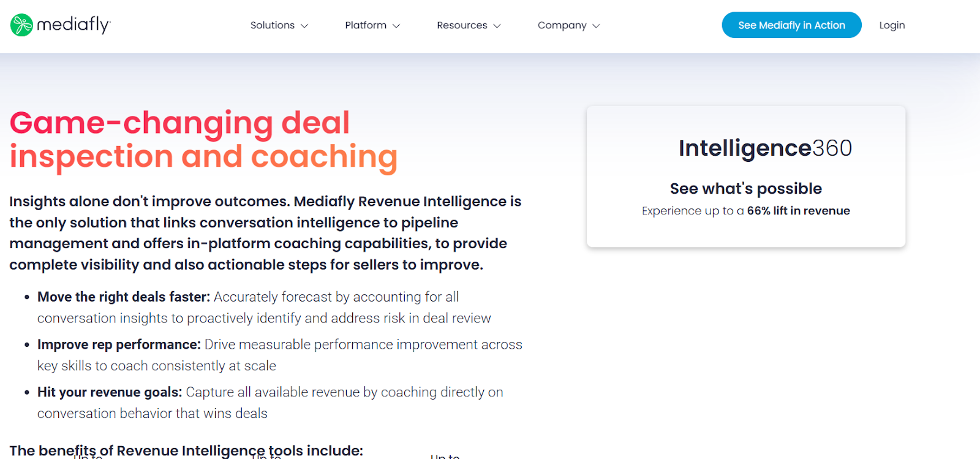The height and width of the screenshot is (459, 980).
Task: Open the Solutions dropdown chevron
Action: [305, 26]
